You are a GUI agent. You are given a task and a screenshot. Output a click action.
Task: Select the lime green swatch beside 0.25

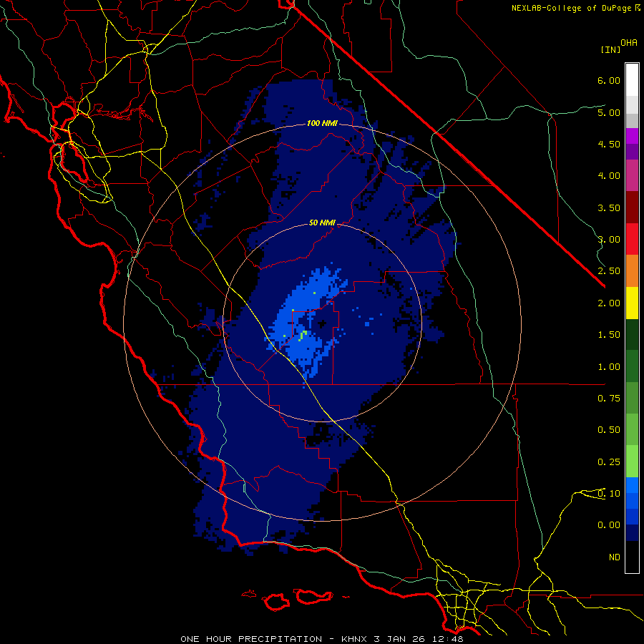[x=632, y=462]
